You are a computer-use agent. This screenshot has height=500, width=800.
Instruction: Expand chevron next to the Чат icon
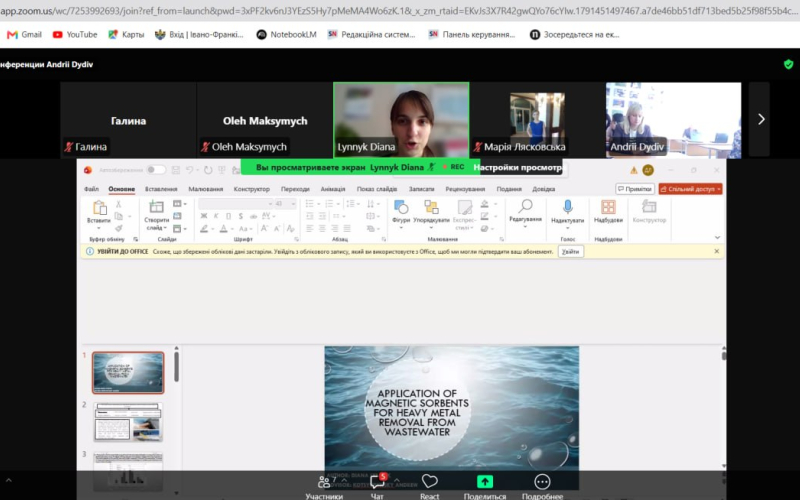click(x=396, y=480)
